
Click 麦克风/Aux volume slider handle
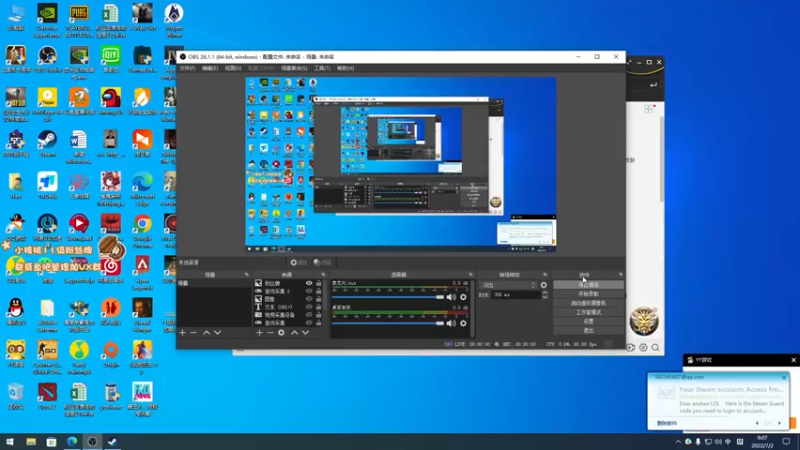click(x=440, y=297)
